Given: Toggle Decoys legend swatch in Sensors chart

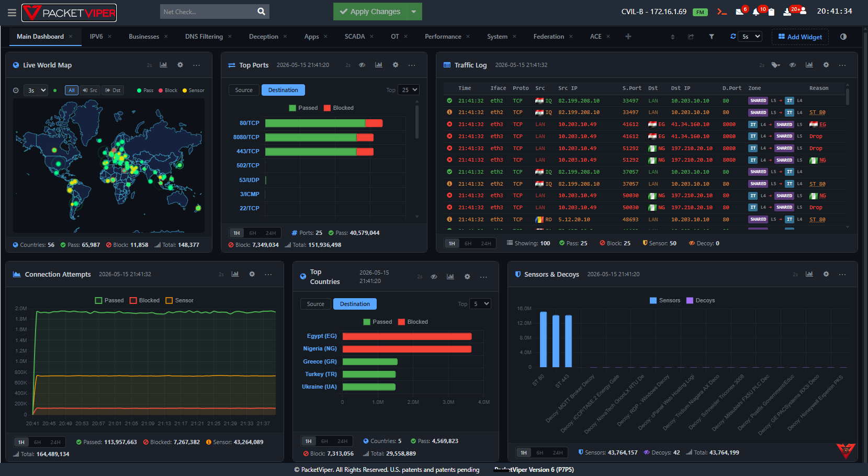Looking at the screenshot, I should tap(690, 300).
